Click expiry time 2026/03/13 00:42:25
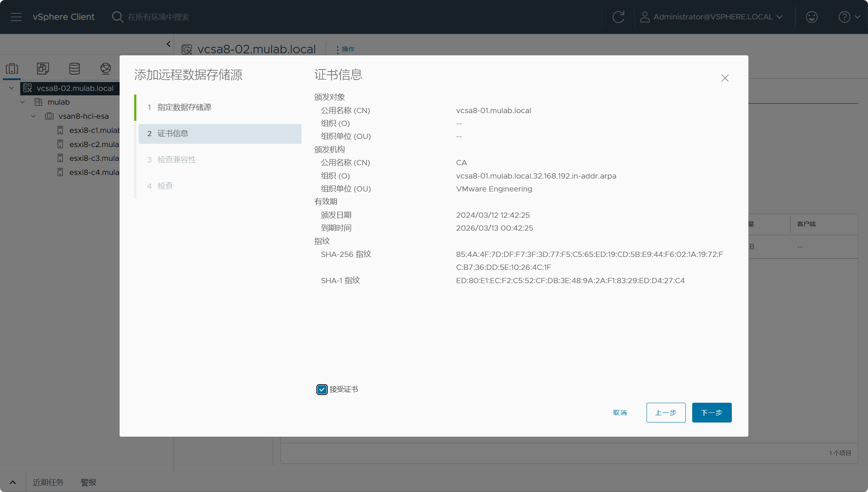The height and width of the screenshot is (492, 868). pos(495,228)
